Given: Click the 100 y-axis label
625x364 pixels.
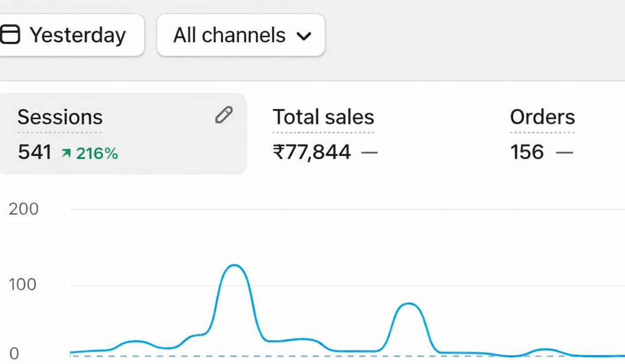Looking at the screenshot, I should click(x=23, y=285).
